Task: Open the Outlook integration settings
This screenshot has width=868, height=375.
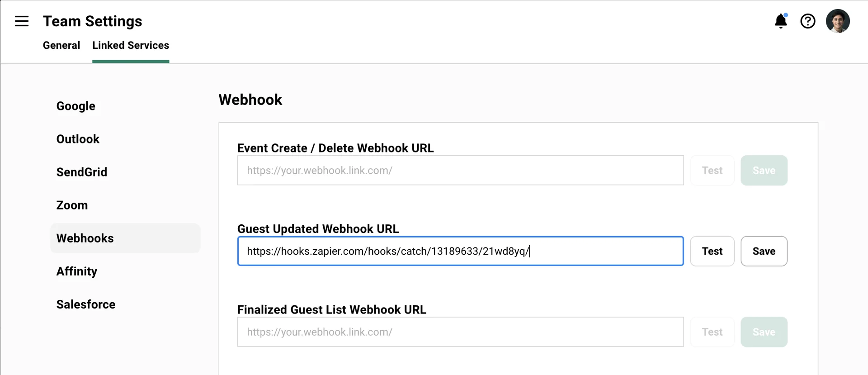Action: pos(78,139)
